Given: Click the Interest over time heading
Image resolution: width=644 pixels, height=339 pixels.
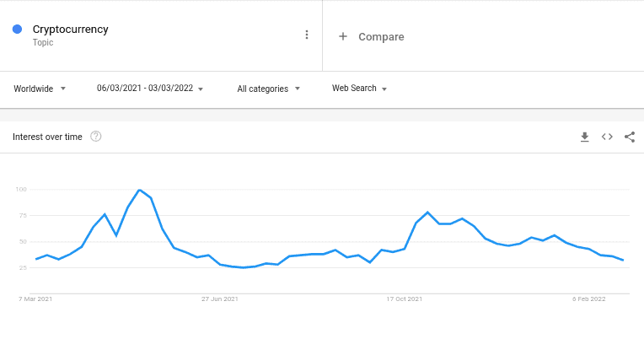Looking at the screenshot, I should (47, 137).
